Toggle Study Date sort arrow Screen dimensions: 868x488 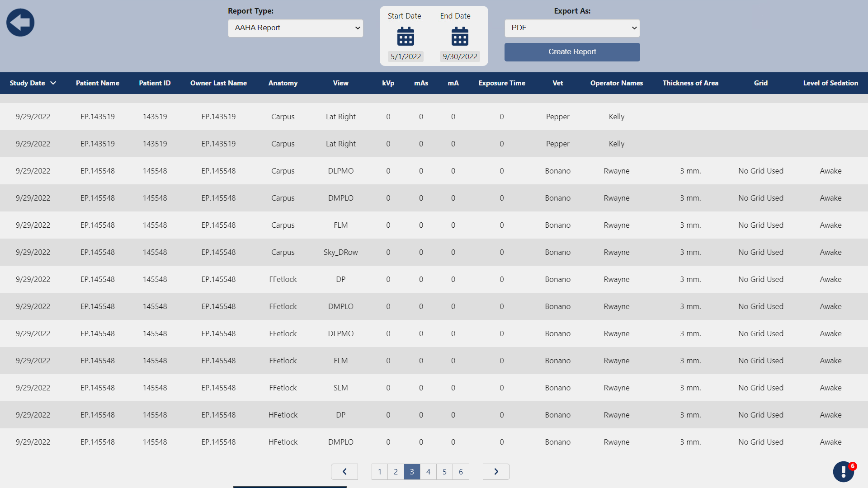[x=53, y=83]
